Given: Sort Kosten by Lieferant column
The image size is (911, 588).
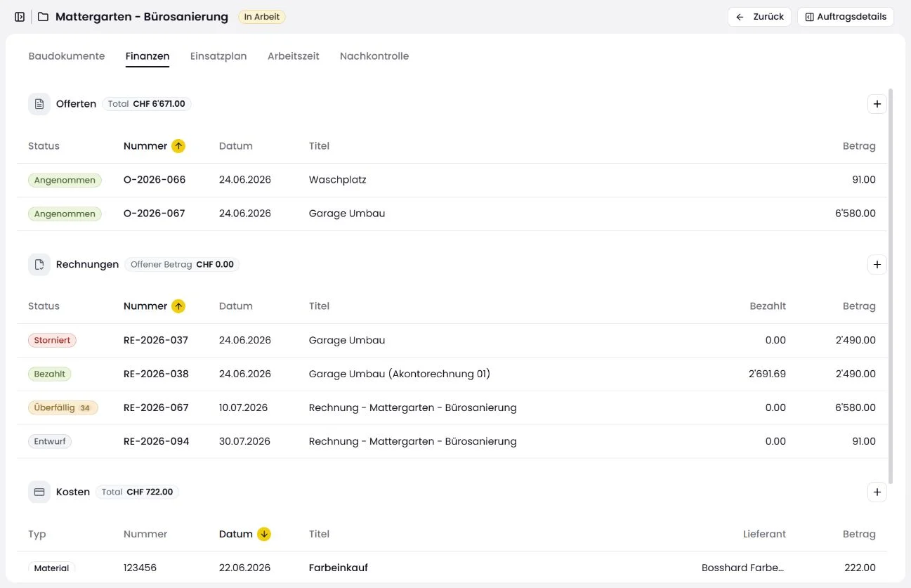Looking at the screenshot, I should [764, 534].
